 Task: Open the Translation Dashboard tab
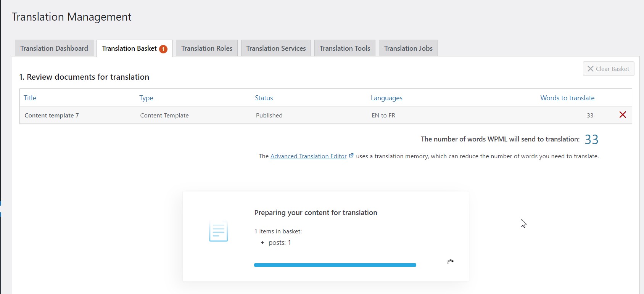pyautogui.click(x=54, y=48)
